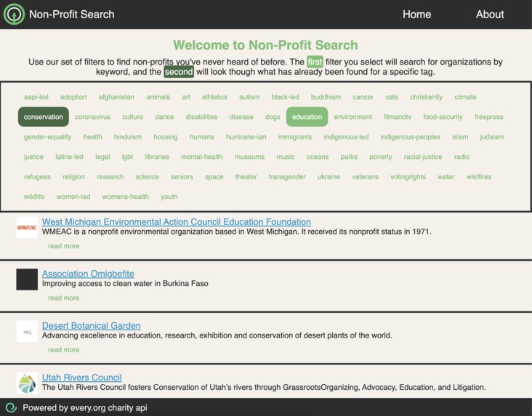Screen dimensions: 532x416
Task: Select the museums filter
Action: pyautogui.click(x=250, y=157)
